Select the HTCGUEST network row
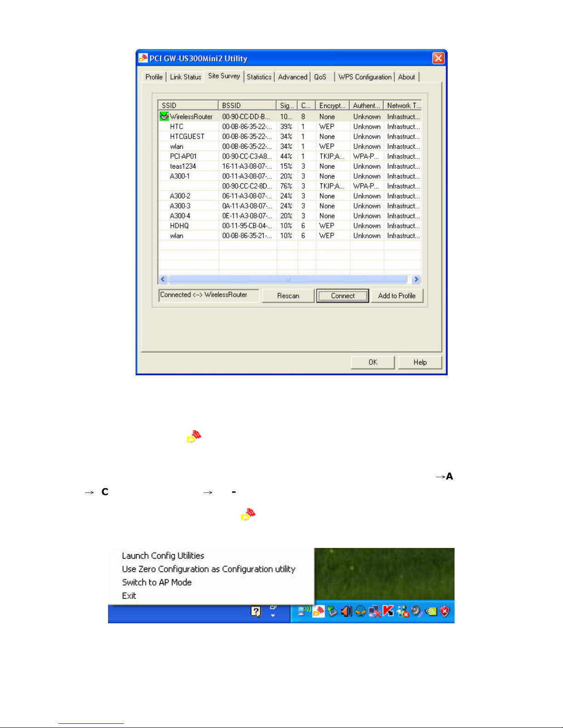This screenshot has width=563, height=728. tap(290, 136)
